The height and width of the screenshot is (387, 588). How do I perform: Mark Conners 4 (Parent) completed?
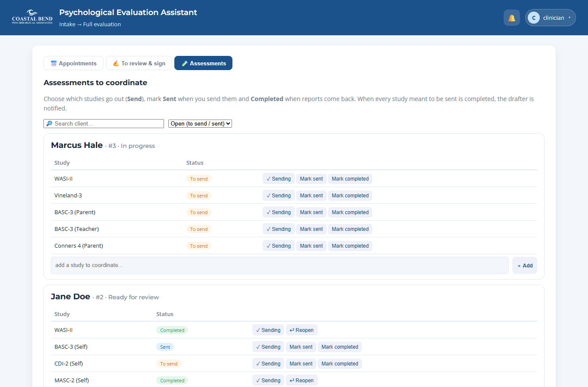tap(350, 246)
